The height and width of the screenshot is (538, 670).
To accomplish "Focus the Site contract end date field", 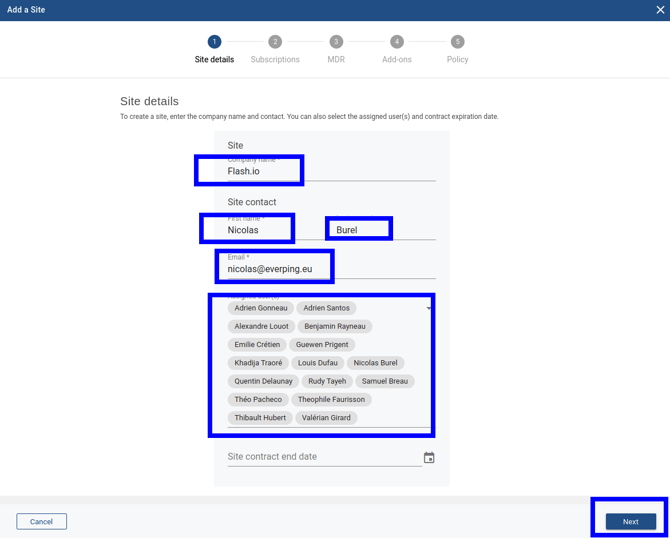I will [325, 457].
